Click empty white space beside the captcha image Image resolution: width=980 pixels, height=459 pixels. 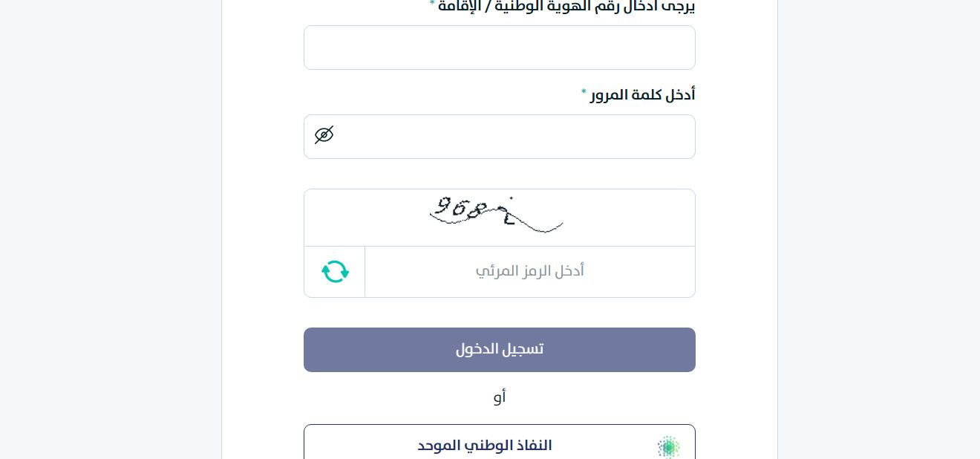coord(631,217)
